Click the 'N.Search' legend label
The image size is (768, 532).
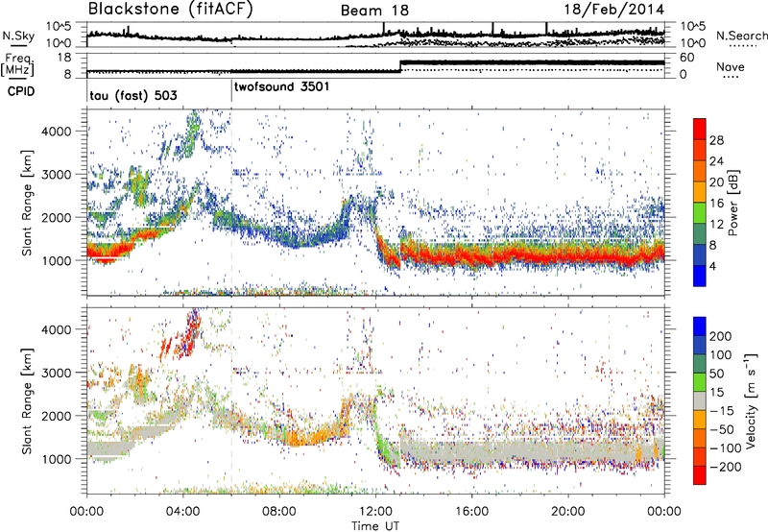(x=741, y=36)
